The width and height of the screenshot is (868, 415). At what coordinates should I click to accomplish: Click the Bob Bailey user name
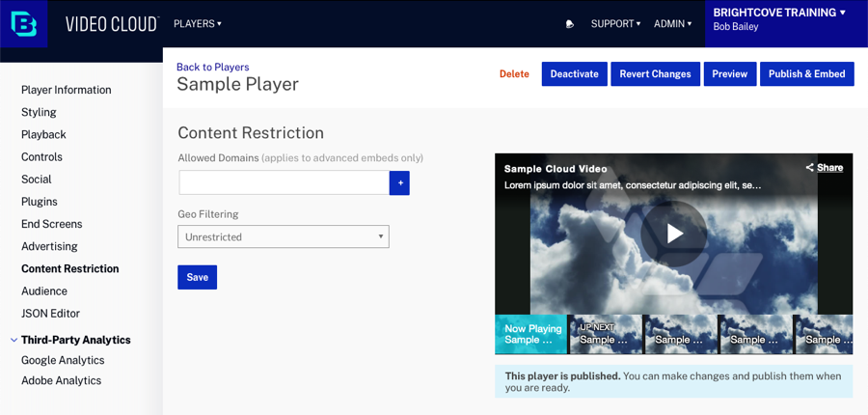click(736, 27)
